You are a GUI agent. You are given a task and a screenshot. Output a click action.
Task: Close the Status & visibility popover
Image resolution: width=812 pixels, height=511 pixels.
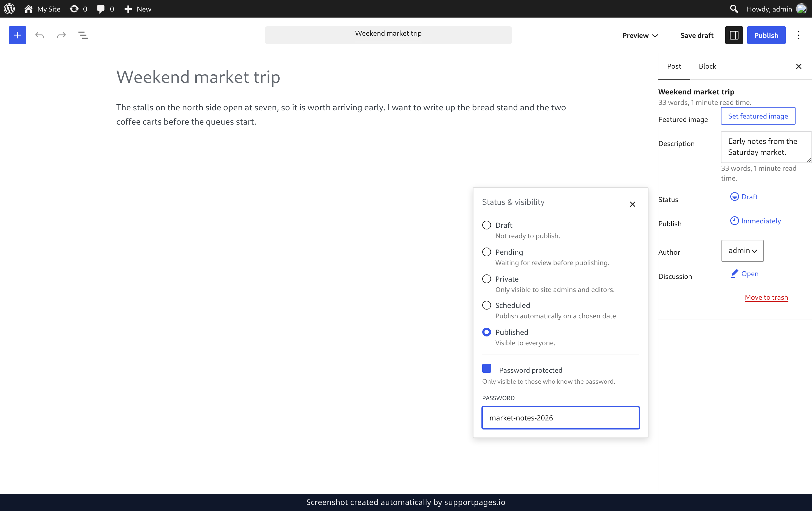[x=632, y=204]
